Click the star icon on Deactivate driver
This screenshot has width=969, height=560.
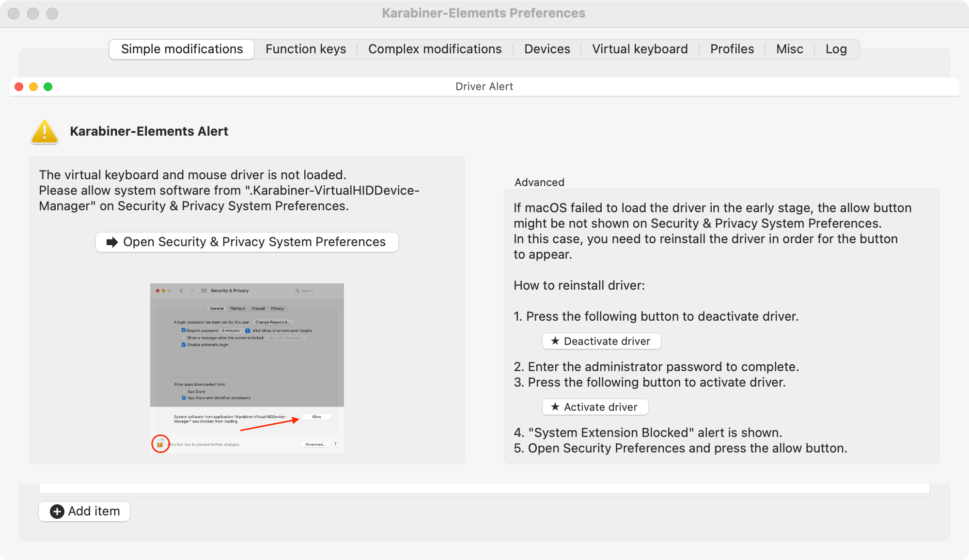[x=555, y=341]
